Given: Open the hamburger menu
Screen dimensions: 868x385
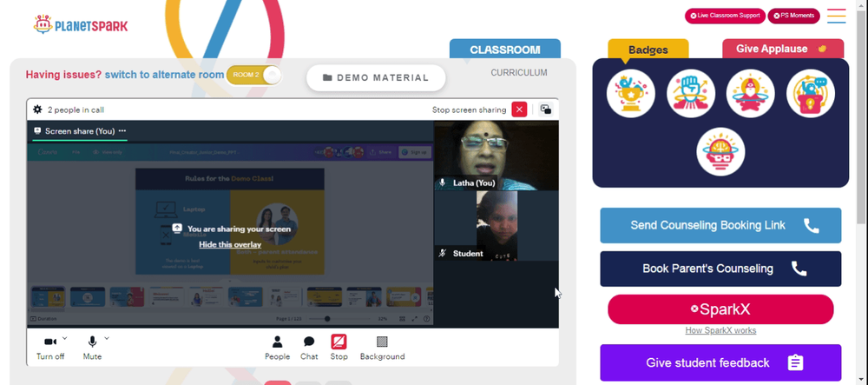Looking at the screenshot, I should pos(837,16).
